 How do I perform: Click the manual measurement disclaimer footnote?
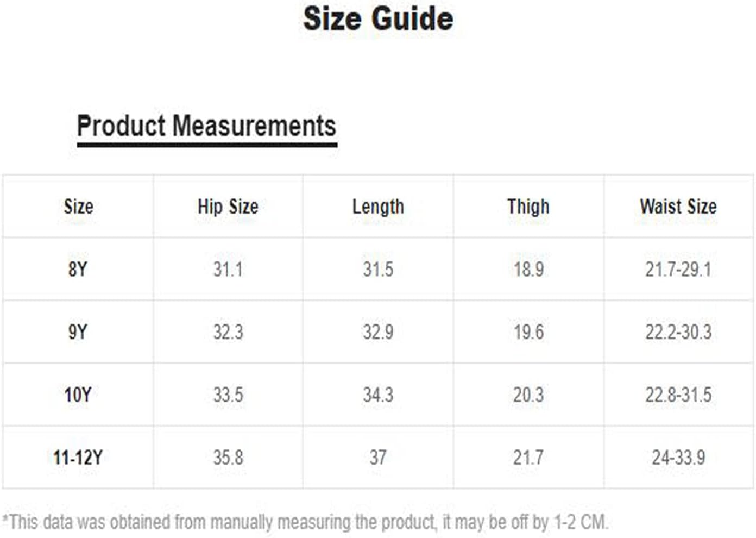coord(305,522)
